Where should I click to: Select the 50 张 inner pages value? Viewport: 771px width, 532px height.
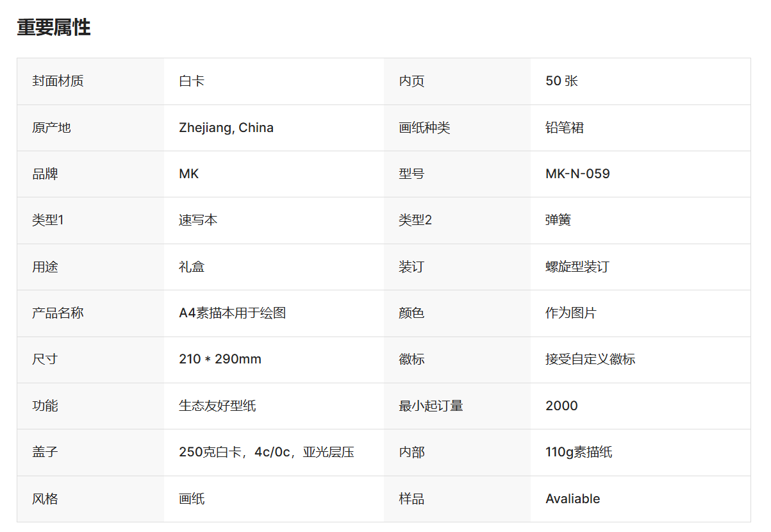(561, 81)
